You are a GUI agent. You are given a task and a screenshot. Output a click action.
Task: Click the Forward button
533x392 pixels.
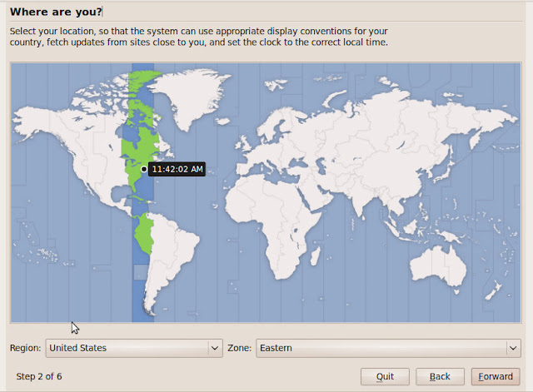tap(496, 377)
